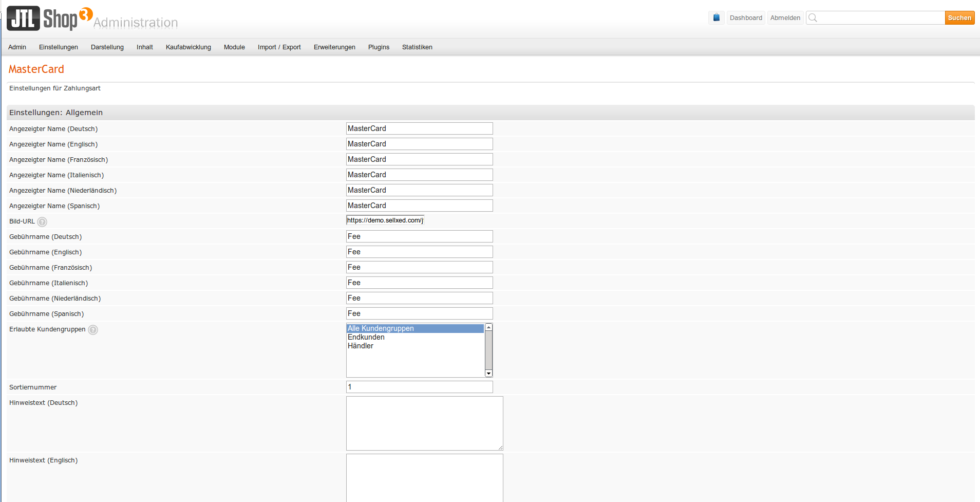The width and height of the screenshot is (980, 502).
Task: Open the Plugins menu
Action: (x=379, y=47)
